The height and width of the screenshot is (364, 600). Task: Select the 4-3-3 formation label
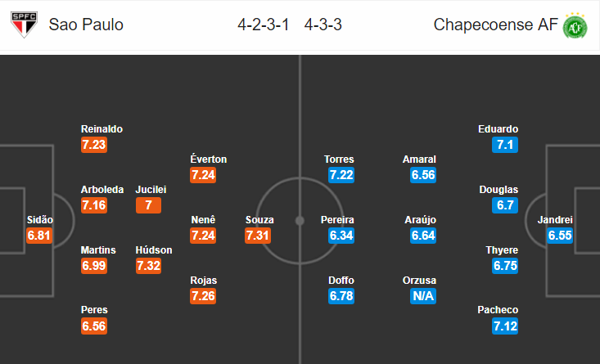[x=323, y=25]
